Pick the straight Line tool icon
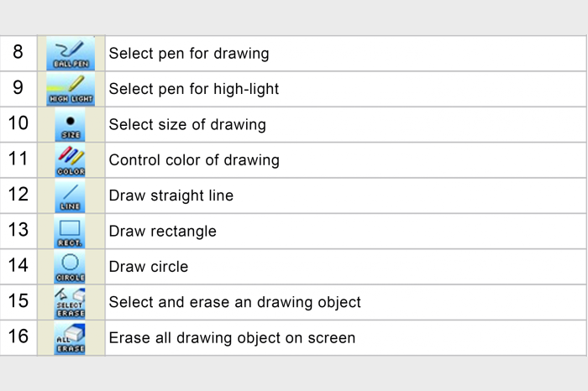 [x=70, y=195]
